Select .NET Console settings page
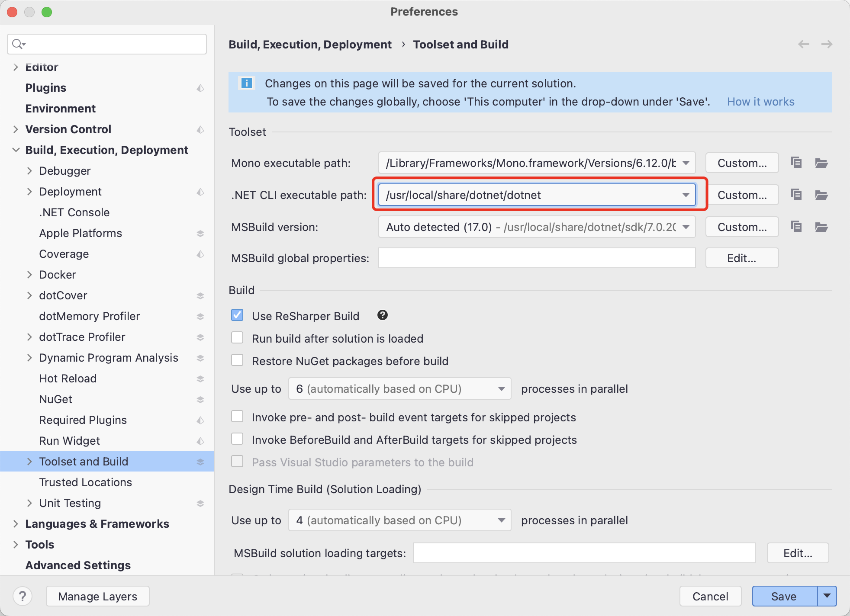Screen dimensions: 850x616 coord(74,212)
